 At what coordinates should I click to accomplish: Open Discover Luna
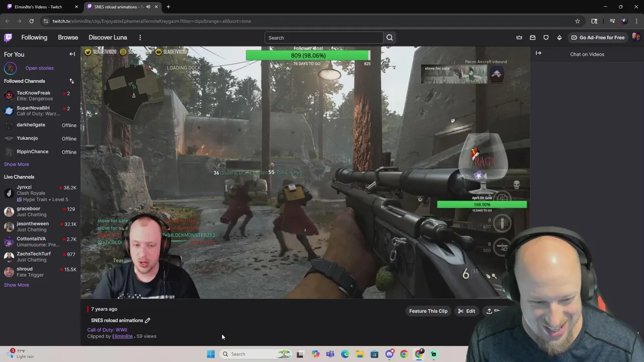[x=108, y=37]
